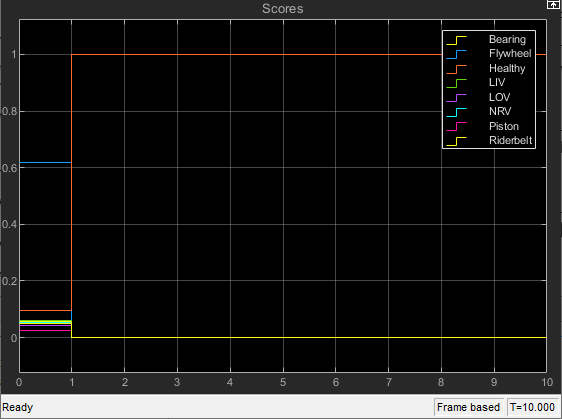Click the orange Healthy line marker in the legend

pyautogui.click(x=456, y=69)
